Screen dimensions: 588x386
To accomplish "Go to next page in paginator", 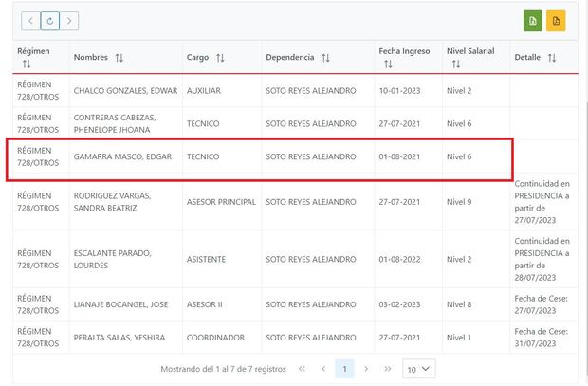I will (x=366, y=368).
